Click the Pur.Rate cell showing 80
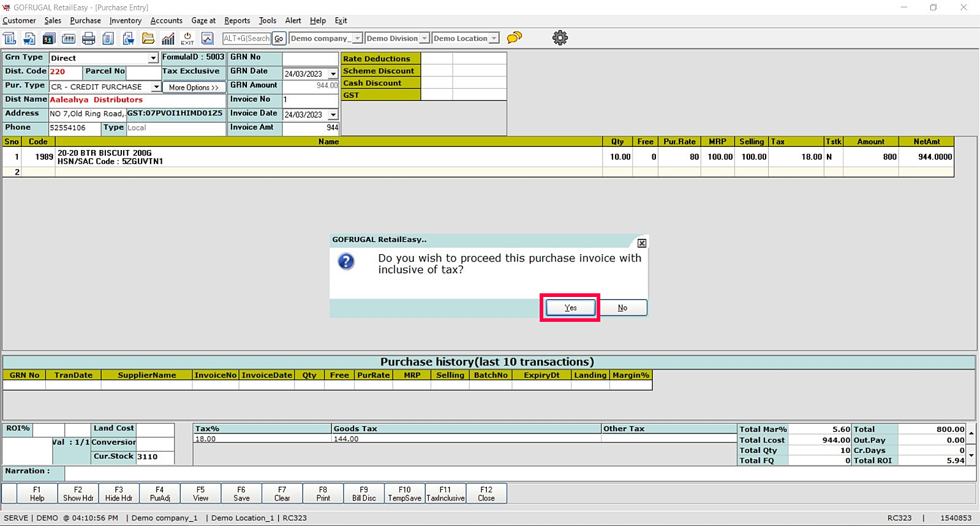Viewport: 980px width, 526px height. tap(679, 157)
